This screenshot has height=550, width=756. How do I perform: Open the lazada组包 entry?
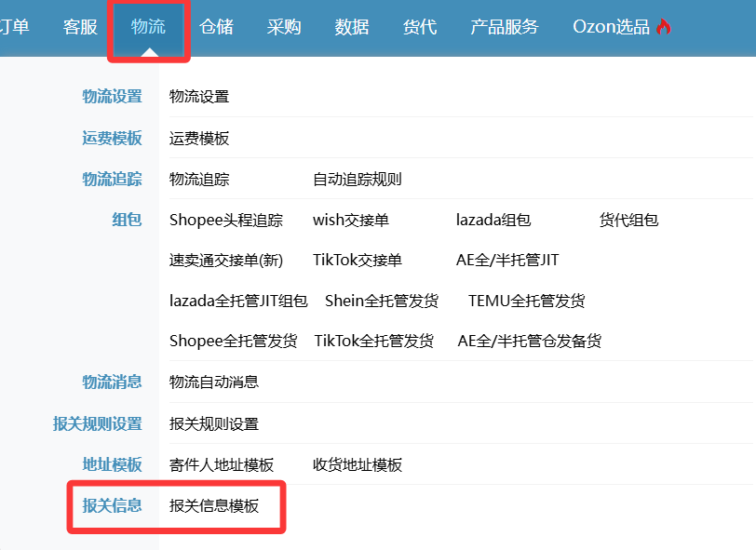coord(493,221)
